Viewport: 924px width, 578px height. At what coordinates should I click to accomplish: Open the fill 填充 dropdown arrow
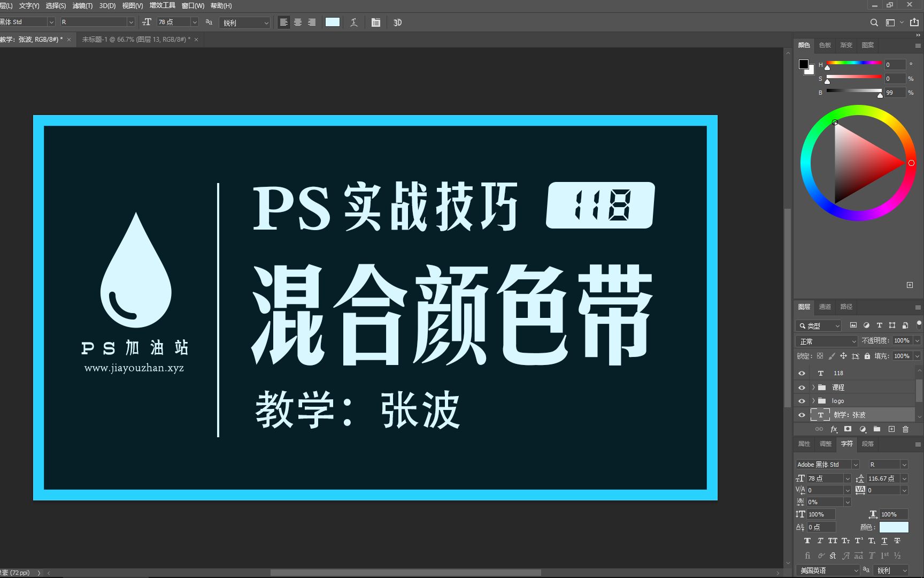click(917, 356)
